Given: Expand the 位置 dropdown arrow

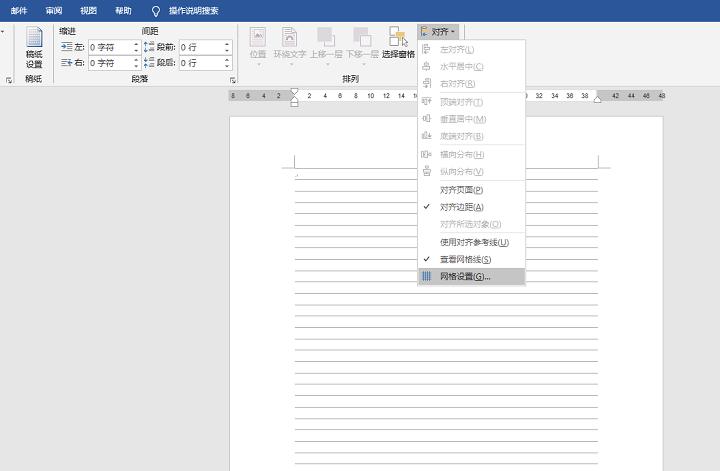Looking at the screenshot, I should [258, 64].
